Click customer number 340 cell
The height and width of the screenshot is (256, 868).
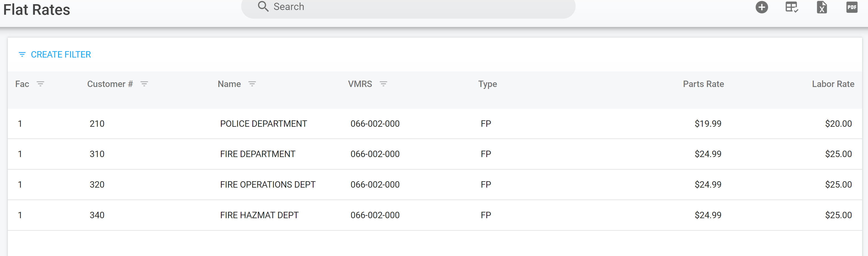97,215
